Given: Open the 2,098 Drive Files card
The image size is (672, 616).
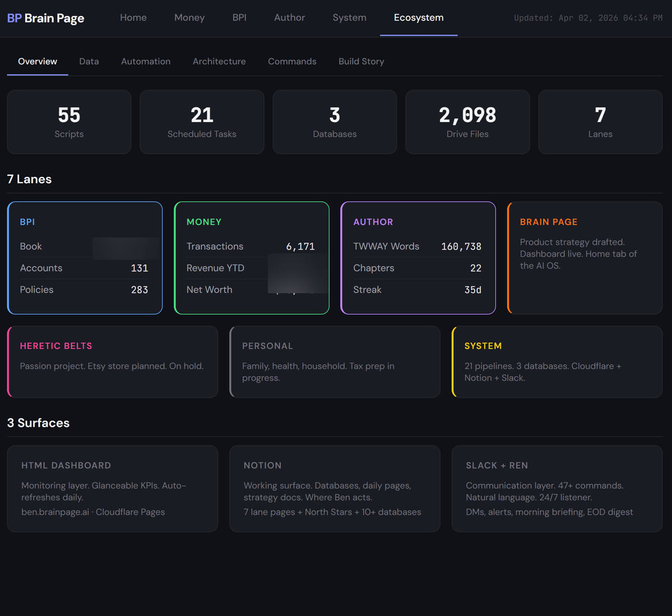Looking at the screenshot, I should click(467, 122).
